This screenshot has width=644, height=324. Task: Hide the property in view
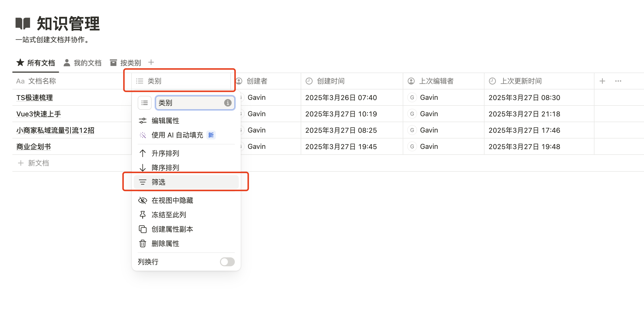[x=172, y=200]
